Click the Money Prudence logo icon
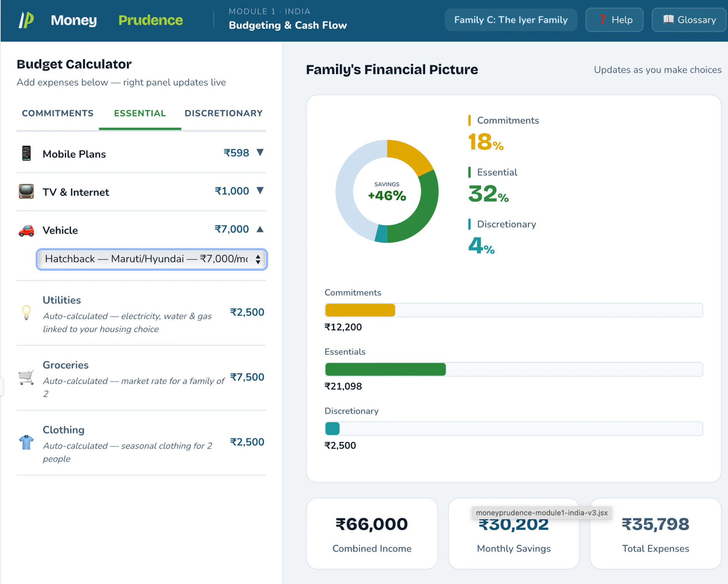Image resolution: width=728 pixels, height=584 pixels. [26, 20]
